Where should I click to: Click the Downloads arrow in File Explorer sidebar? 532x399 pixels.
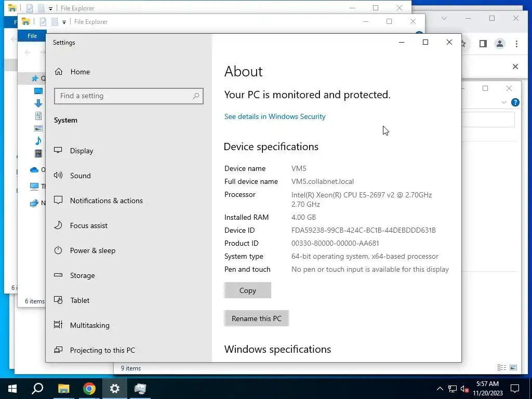click(x=38, y=103)
